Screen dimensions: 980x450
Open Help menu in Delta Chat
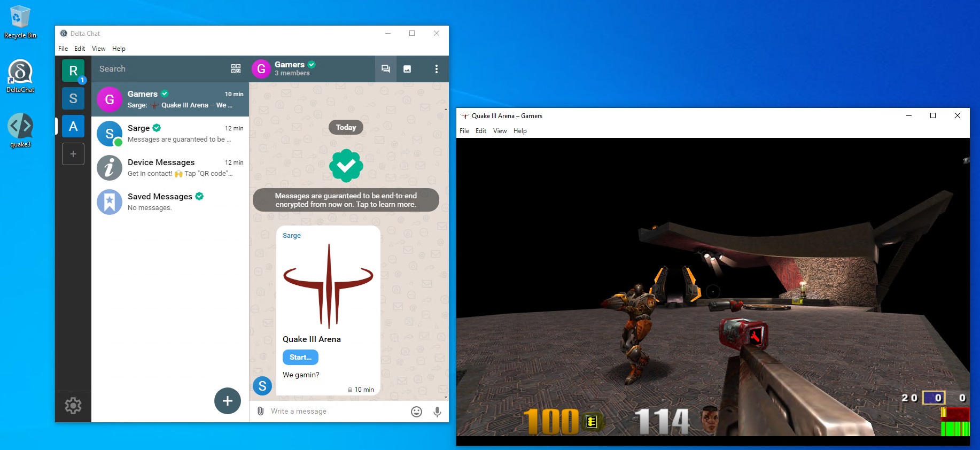click(119, 49)
